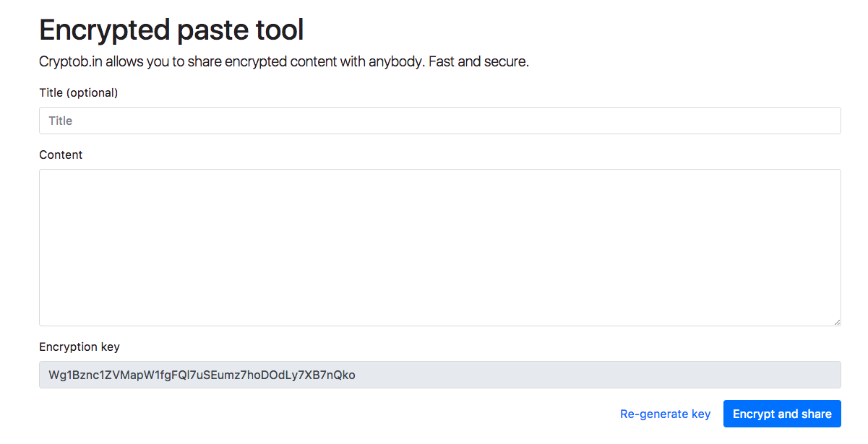Grab the Content textarea resize handle
The height and width of the screenshot is (444, 868).
pyautogui.click(x=837, y=322)
